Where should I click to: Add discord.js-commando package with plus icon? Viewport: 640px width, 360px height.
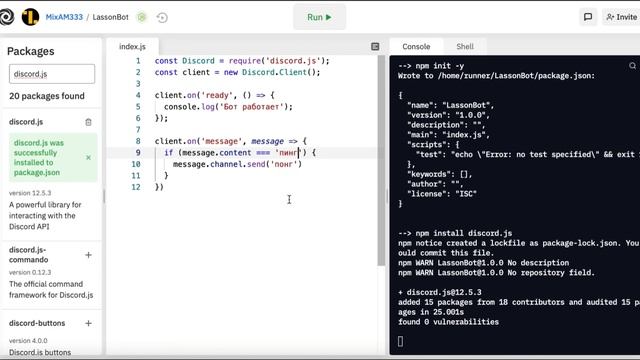pyautogui.click(x=88, y=255)
